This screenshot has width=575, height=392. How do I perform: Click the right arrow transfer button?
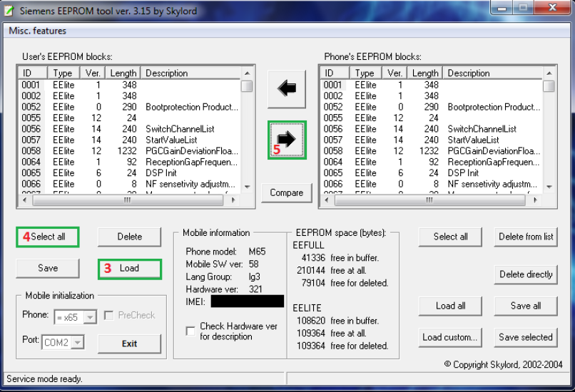coord(287,140)
